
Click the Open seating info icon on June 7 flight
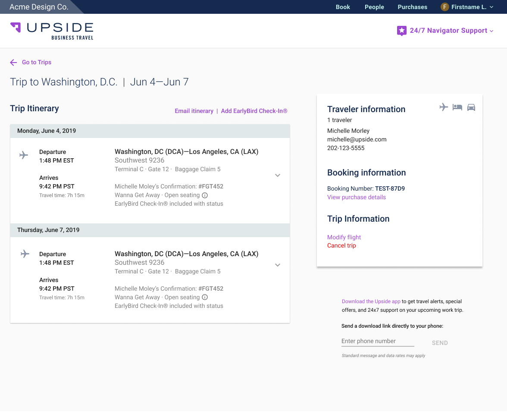[x=205, y=298]
